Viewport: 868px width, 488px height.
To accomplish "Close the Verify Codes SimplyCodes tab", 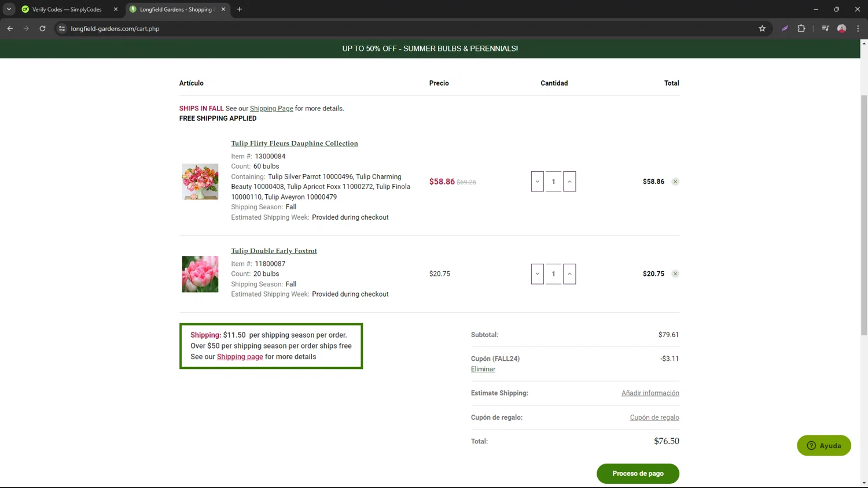I will pos(116,9).
